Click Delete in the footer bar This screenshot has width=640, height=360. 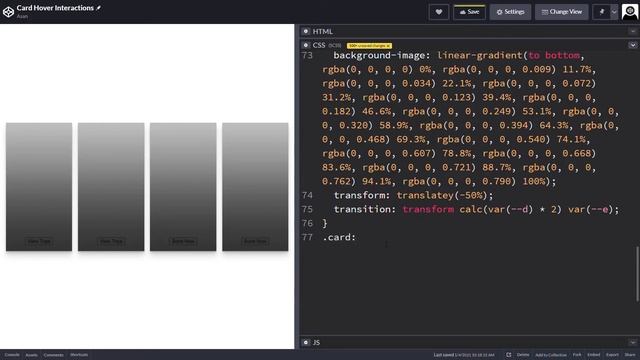point(523,355)
